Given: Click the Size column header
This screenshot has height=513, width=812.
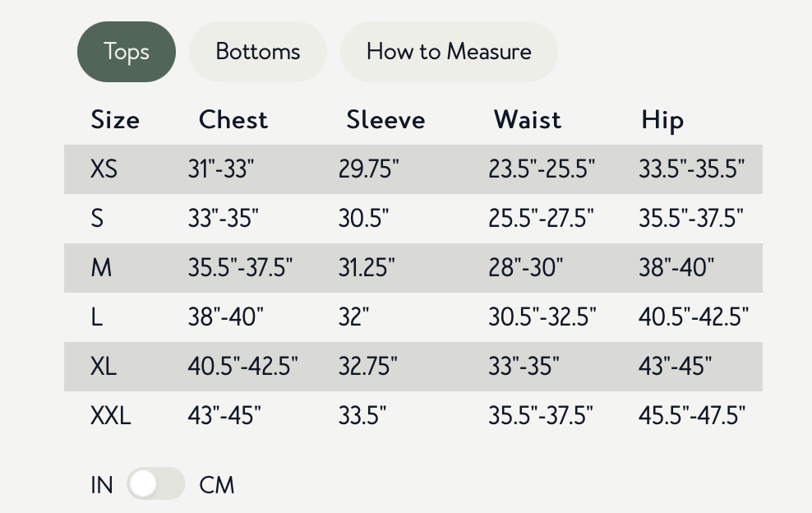Looking at the screenshot, I should click(115, 120).
